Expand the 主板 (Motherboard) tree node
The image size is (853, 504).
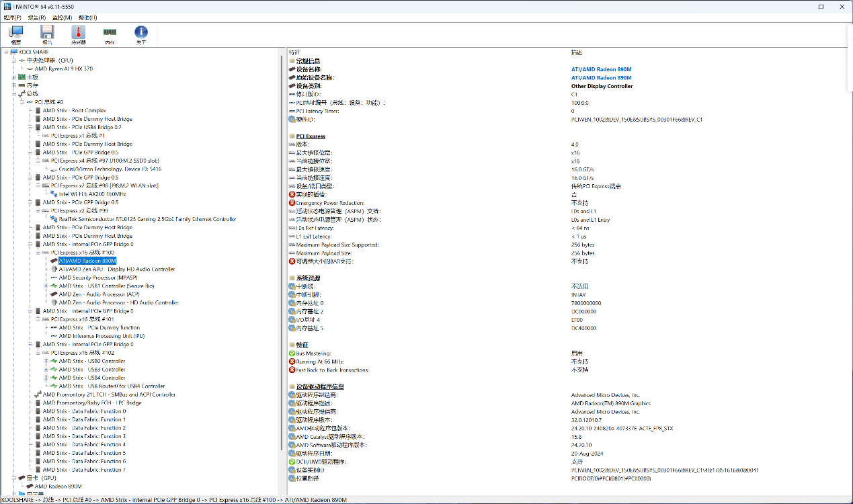(13, 77)
